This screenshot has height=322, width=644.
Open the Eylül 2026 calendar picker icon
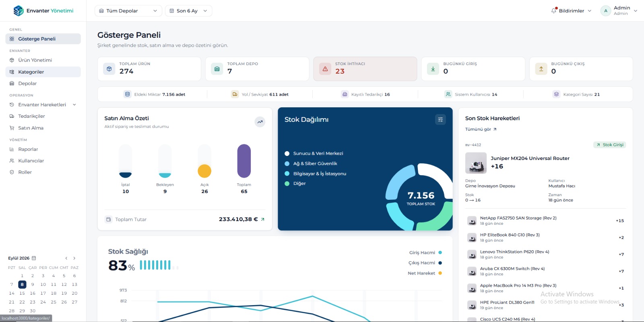click(x=34, y=258)
